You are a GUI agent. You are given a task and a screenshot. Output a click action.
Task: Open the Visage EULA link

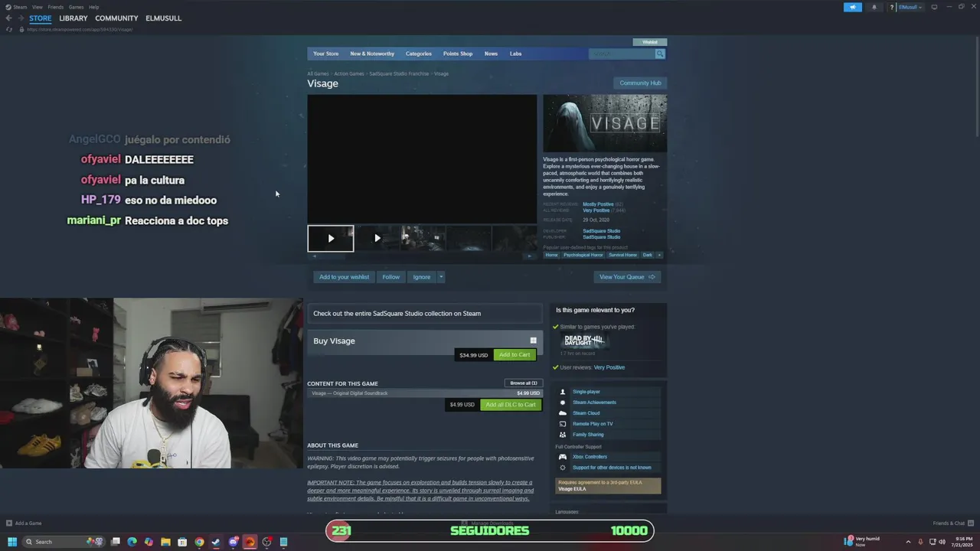[x=572, y=489]
